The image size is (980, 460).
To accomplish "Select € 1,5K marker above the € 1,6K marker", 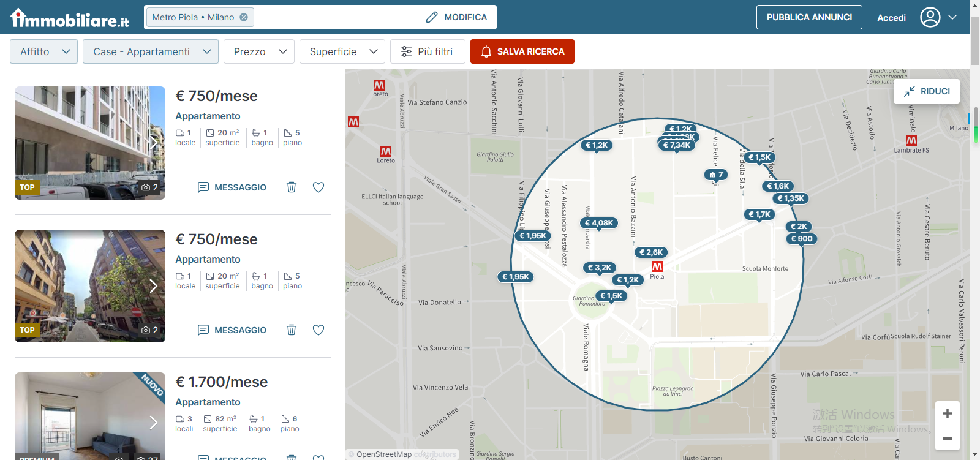I will (x=759, y=157).
